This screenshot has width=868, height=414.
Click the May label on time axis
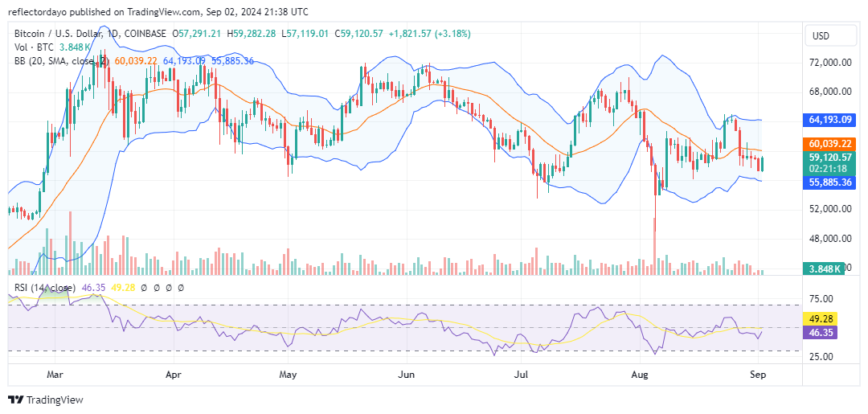click(289, 375)
